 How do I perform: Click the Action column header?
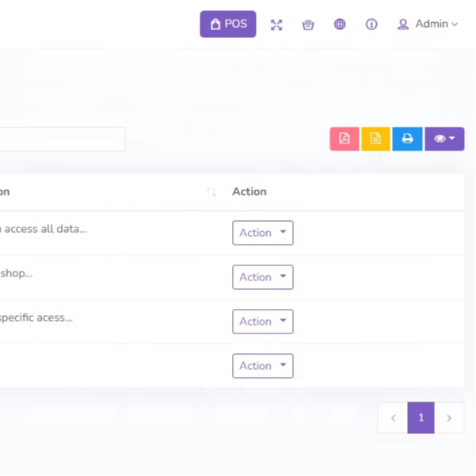(x=249, y=192)
